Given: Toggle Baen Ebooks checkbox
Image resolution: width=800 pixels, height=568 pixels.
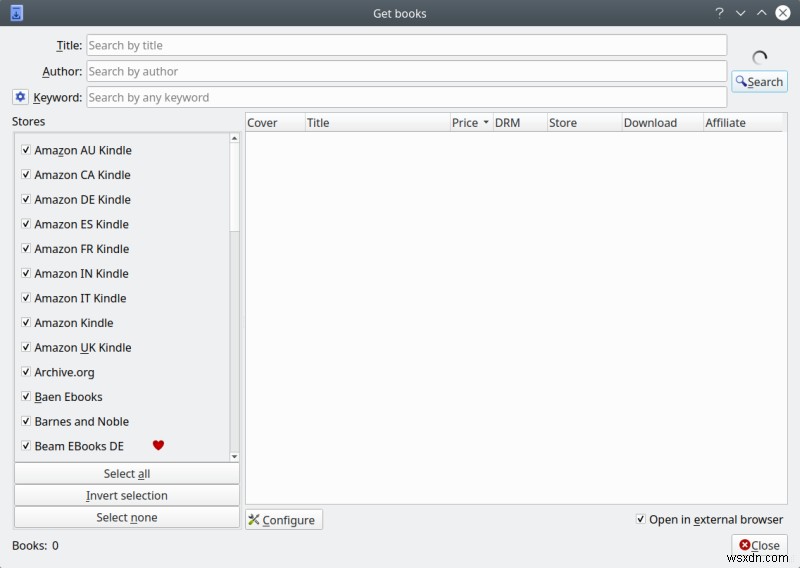Looking at the screenshot, I should (26, 396).
